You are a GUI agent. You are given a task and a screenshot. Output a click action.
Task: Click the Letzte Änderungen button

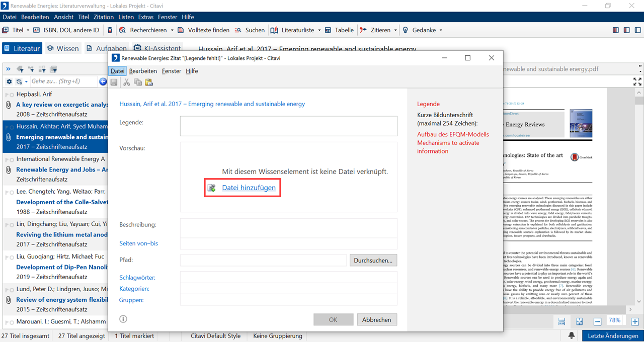click(613, 336)
